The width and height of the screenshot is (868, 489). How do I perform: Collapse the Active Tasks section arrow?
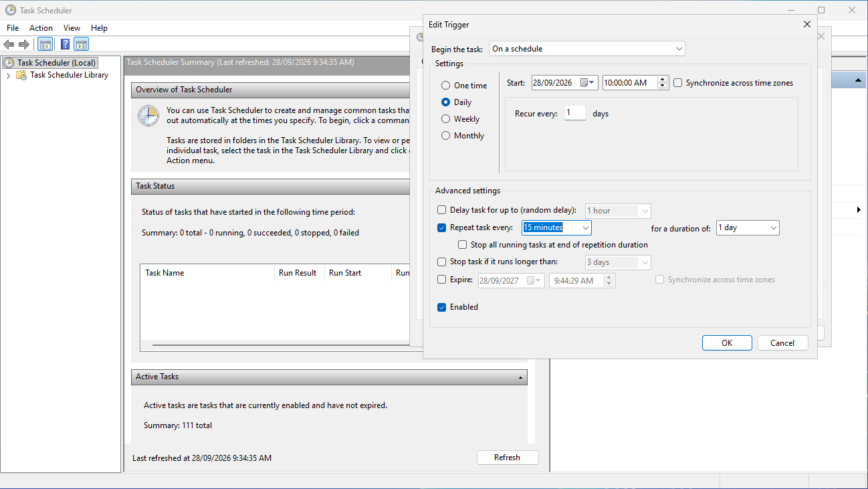click(x=520, y=377)
